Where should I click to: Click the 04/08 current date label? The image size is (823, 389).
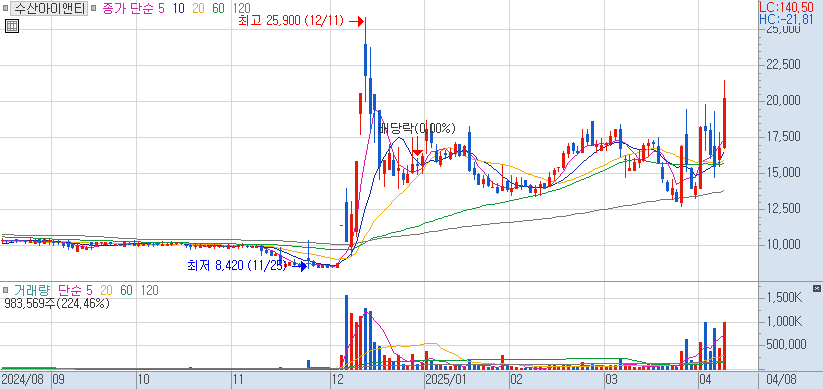coord(781,379)
